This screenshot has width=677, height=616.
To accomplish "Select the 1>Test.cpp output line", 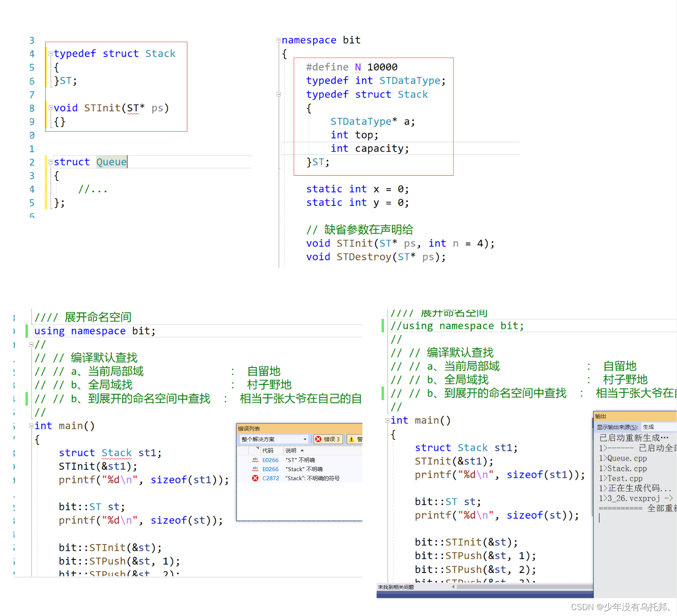I will click(620, 478).
